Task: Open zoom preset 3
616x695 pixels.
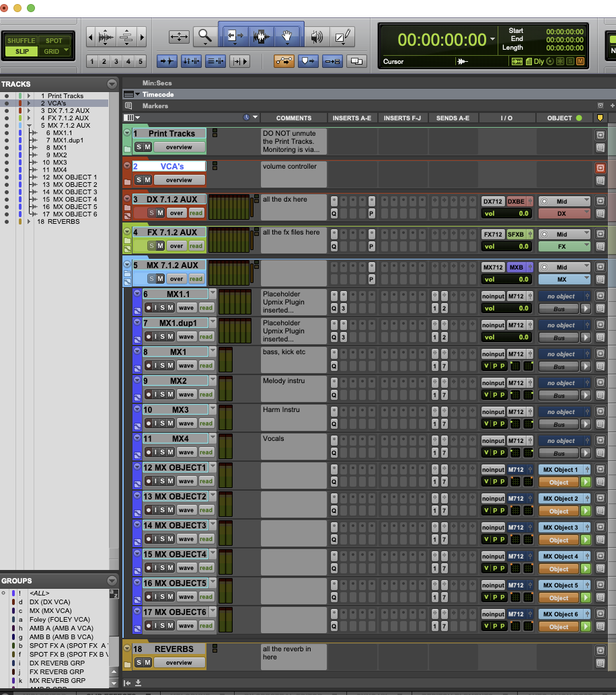Action: (x=115, y=61)
